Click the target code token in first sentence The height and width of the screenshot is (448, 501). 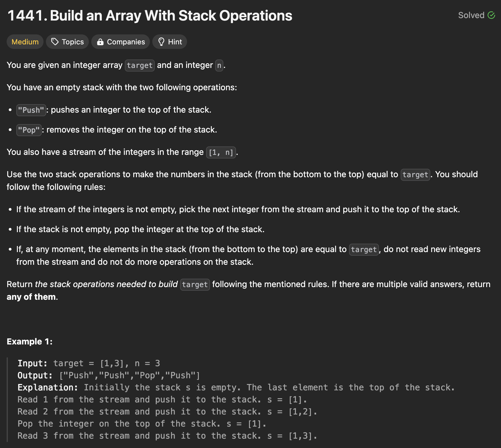coord(140,65)
